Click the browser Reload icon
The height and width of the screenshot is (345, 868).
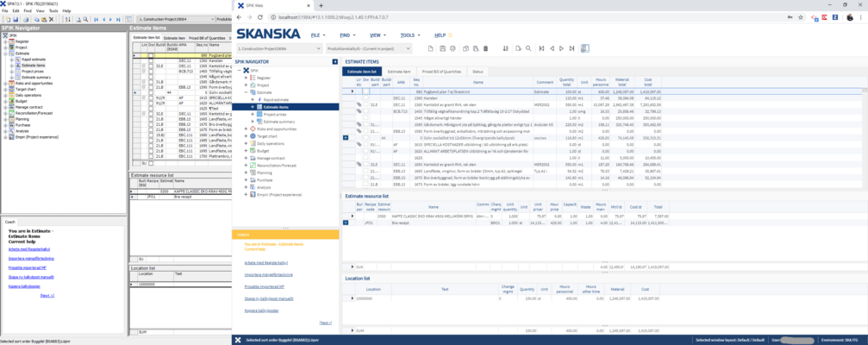point(260,18)
